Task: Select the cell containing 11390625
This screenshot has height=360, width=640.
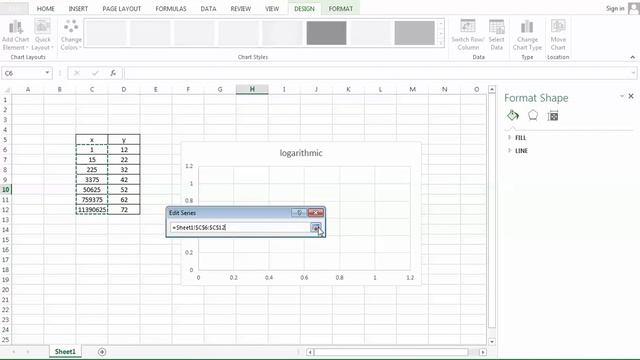Action: coord(92,210)
